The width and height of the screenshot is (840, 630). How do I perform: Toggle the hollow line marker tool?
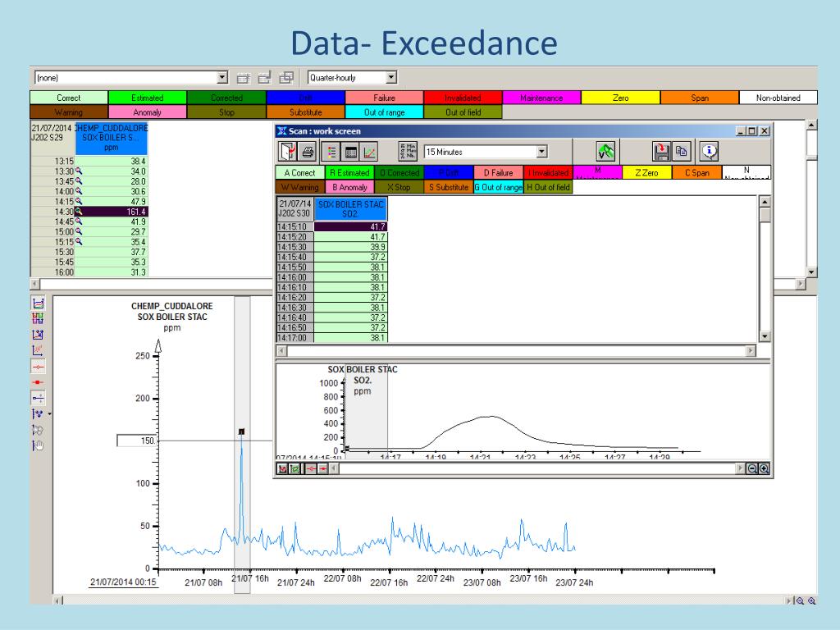(x=38, y=367)
